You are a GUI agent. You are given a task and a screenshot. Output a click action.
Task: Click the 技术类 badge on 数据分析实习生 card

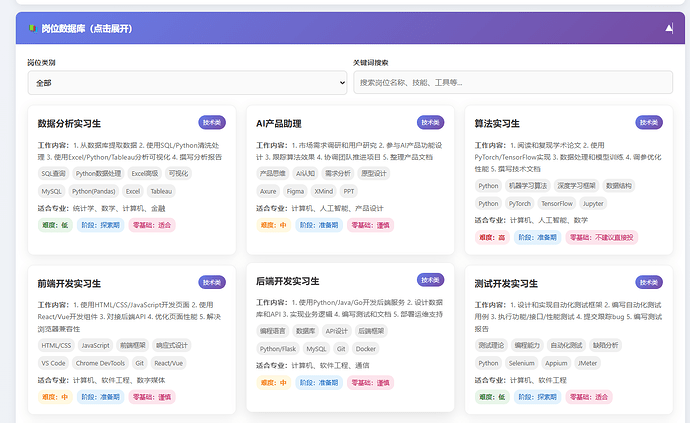pyautogui.click(x=212, y=123)
